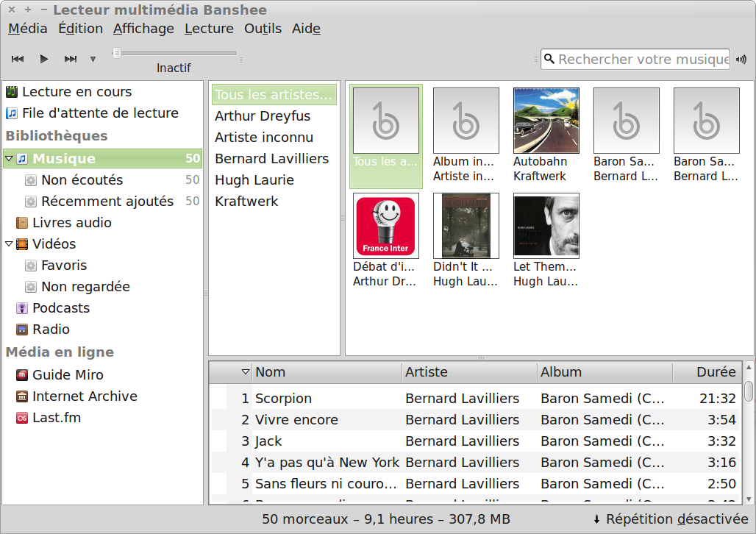
Task: Select Didn't It Hugh Laurie album cover
Action: coord(466,226)
